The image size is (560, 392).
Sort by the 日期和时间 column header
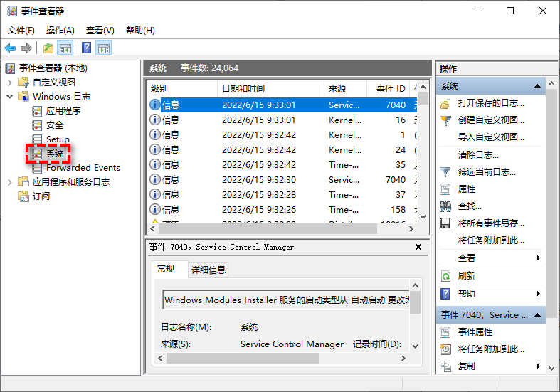pos(270,88)
